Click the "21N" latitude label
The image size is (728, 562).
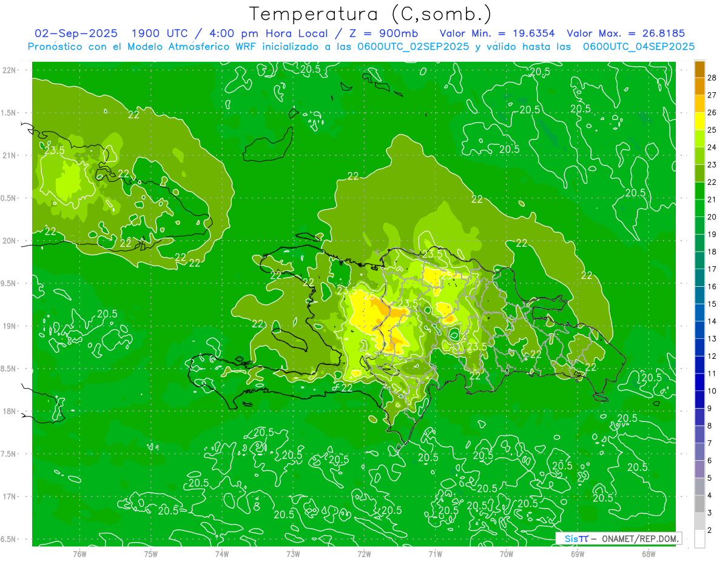click(8, 155)
